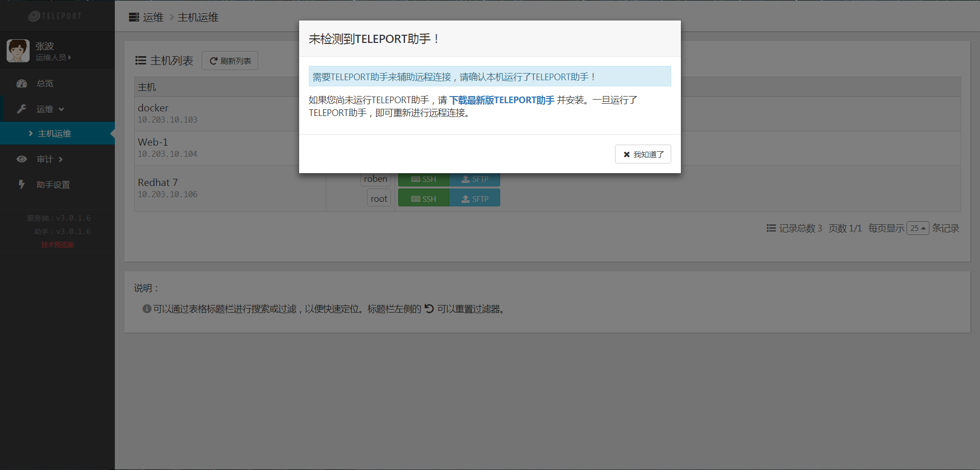Click the dialog title 未检测到TELEPORT助手
This screenshot has height=470, width=980.
coord(374,39)
